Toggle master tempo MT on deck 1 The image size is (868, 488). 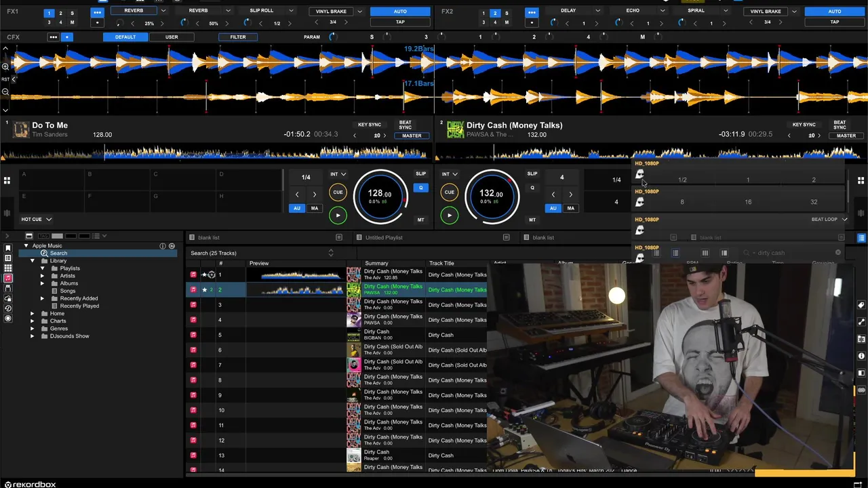(420, 220)
